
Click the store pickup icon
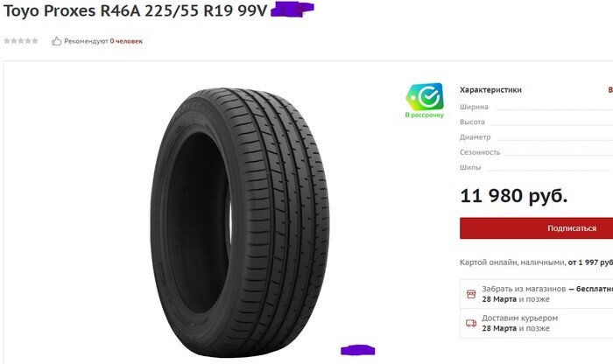click(471, 294)
